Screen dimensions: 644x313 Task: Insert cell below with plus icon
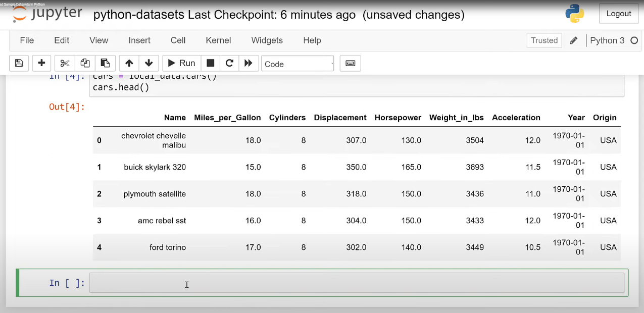tap(42, 63)
